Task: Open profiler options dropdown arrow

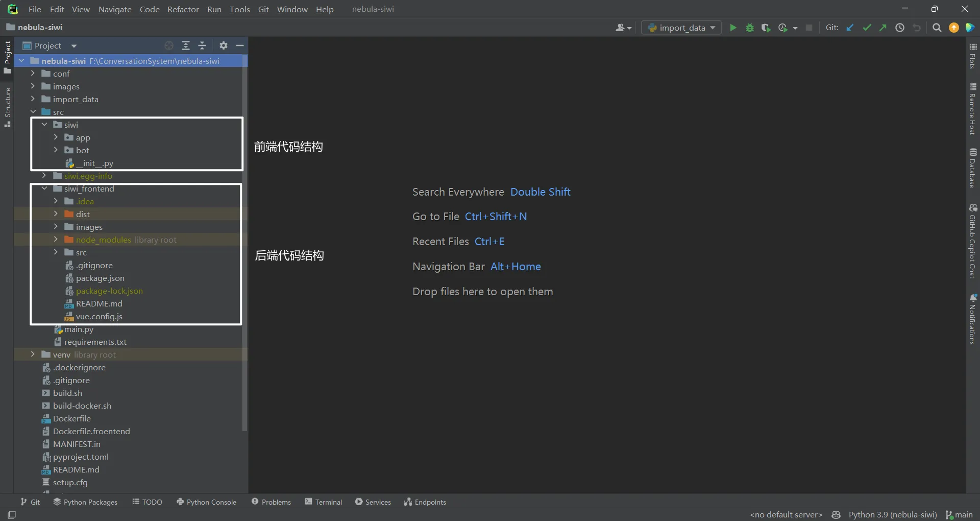Action: point(795,28)
